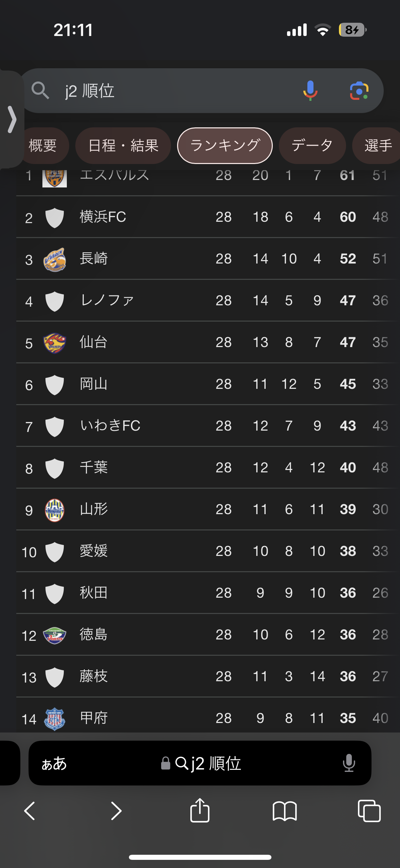Open Safari bookmarks book icon

click(x=285, y=811)
